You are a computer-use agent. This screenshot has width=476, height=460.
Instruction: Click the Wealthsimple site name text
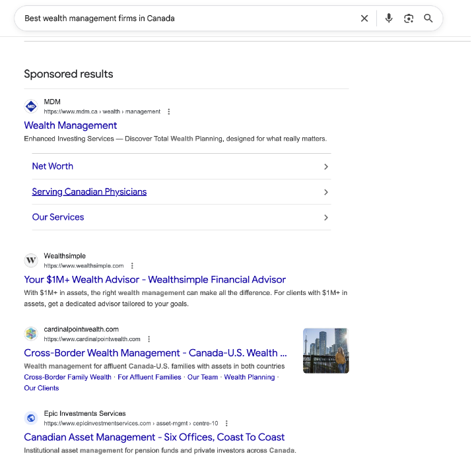65,256
